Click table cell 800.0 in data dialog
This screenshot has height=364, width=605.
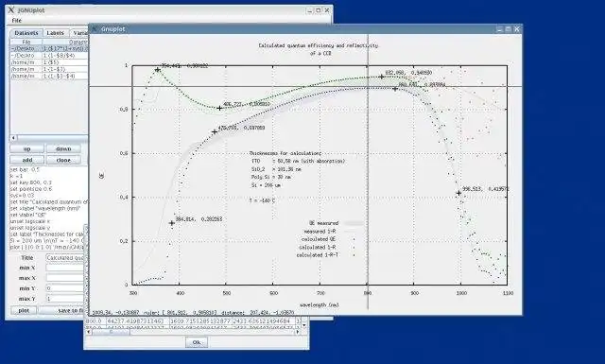pos(95,321)
